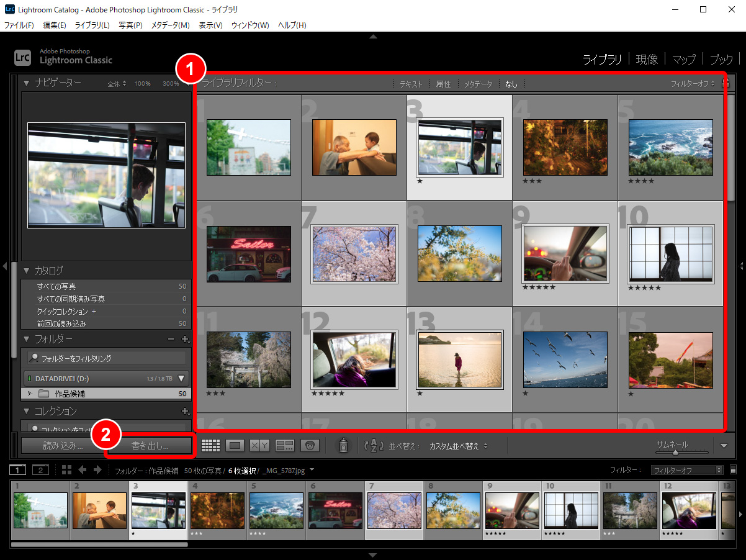Toggle the second monitor display button
This screenshot has height=560, width=746.
tap(40, 470)
